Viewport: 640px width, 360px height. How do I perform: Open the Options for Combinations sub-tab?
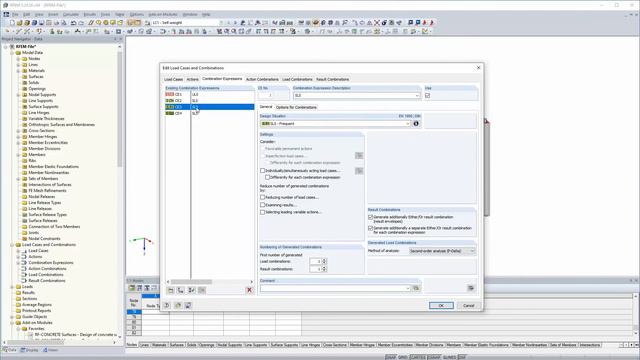pos(296,107)
